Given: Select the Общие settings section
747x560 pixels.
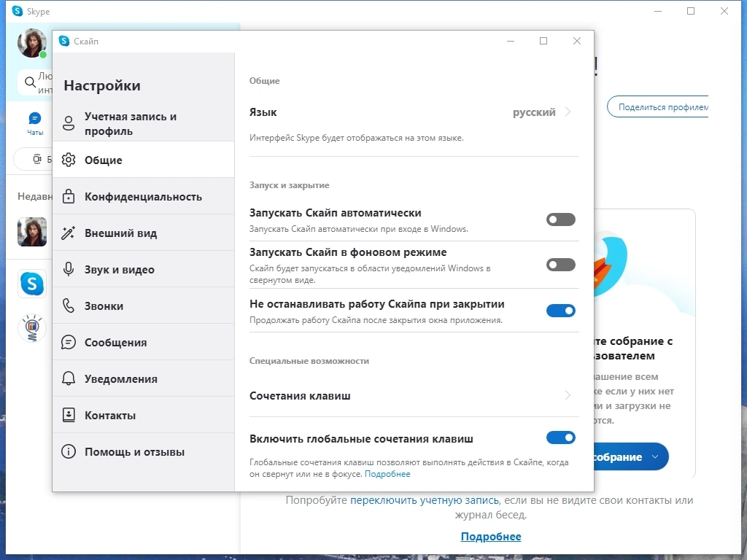Looking at the screenshot, I should [144, 160].
